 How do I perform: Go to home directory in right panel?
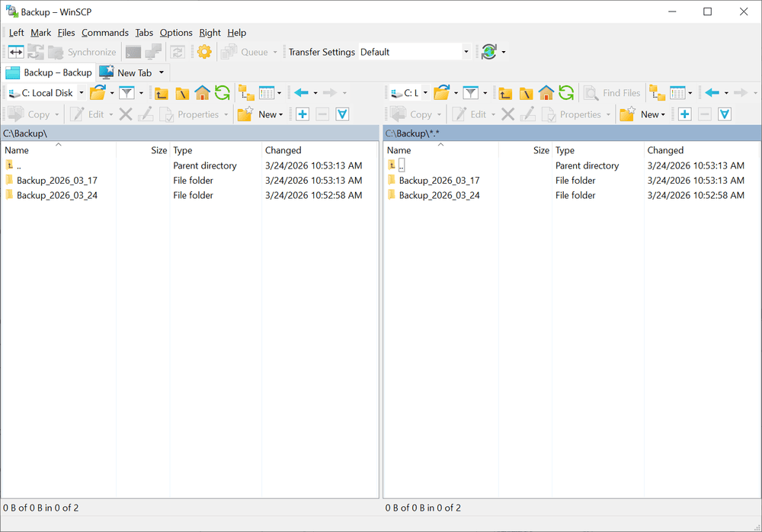(546, 92)
